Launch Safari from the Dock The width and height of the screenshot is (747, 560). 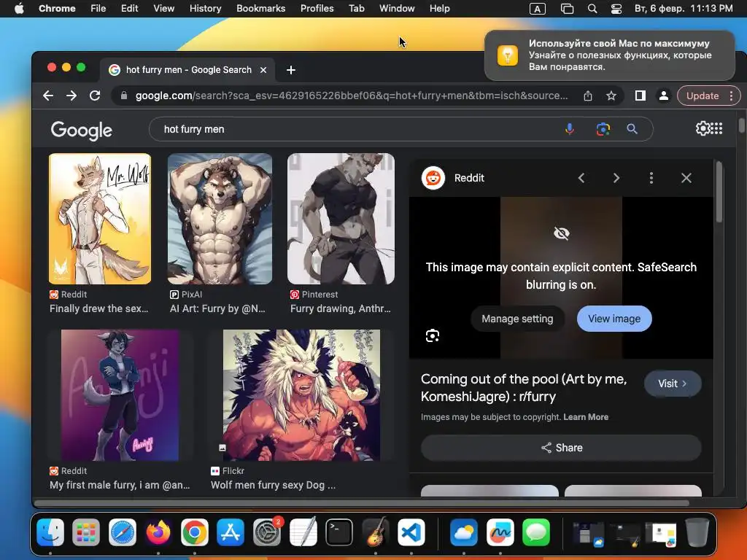tap(123, 532)
